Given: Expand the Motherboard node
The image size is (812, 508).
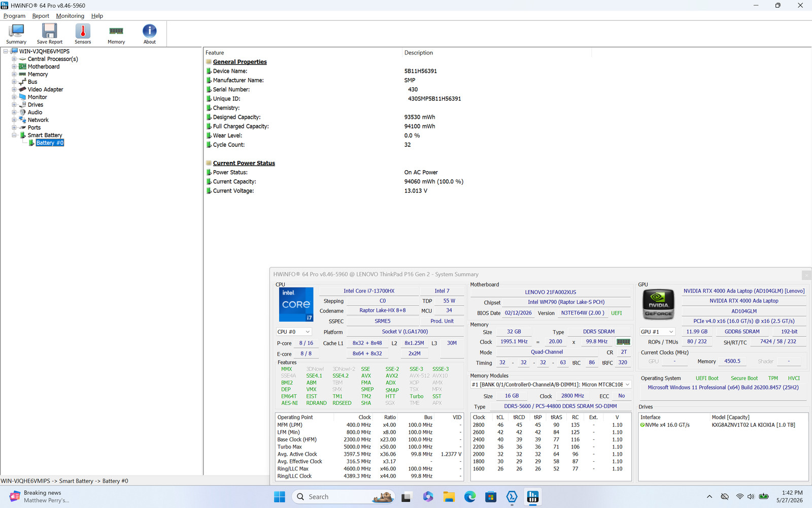Looking at the screenshot, I should pyautogui.click(x=14, y=67).
